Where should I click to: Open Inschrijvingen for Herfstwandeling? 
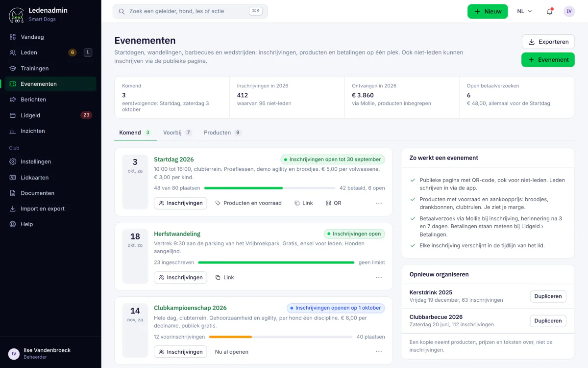click(x=180, y=278)
